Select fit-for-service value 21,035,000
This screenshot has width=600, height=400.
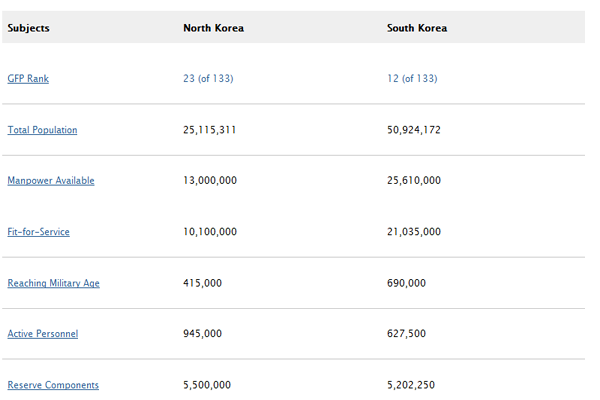414,232
